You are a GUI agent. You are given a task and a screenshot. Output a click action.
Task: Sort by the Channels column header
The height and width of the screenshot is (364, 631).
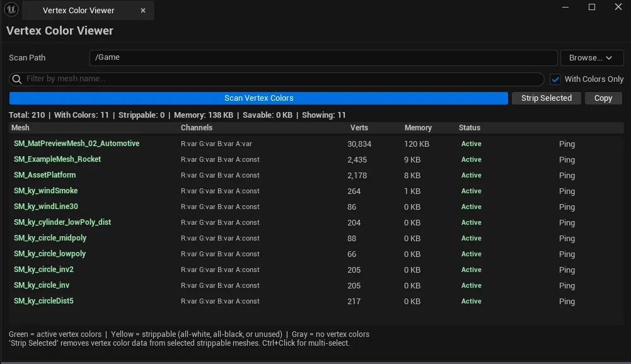197,127
